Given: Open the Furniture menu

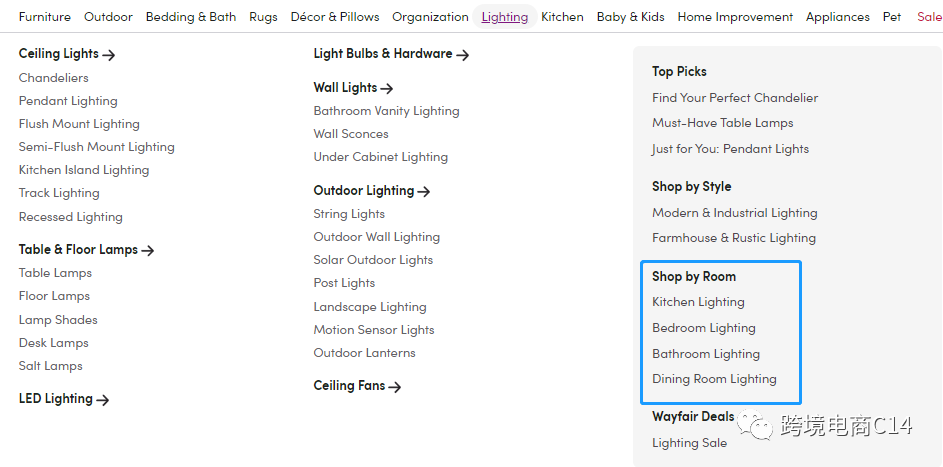Looking at the screenshot, I should pyautogui.click(x=45, y=17).
